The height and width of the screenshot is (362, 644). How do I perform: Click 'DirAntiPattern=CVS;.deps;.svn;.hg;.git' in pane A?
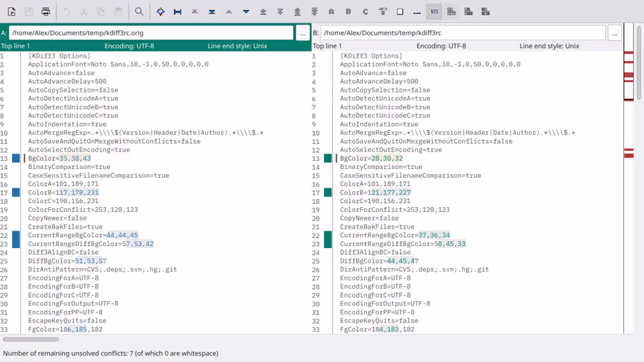[102, 269]
